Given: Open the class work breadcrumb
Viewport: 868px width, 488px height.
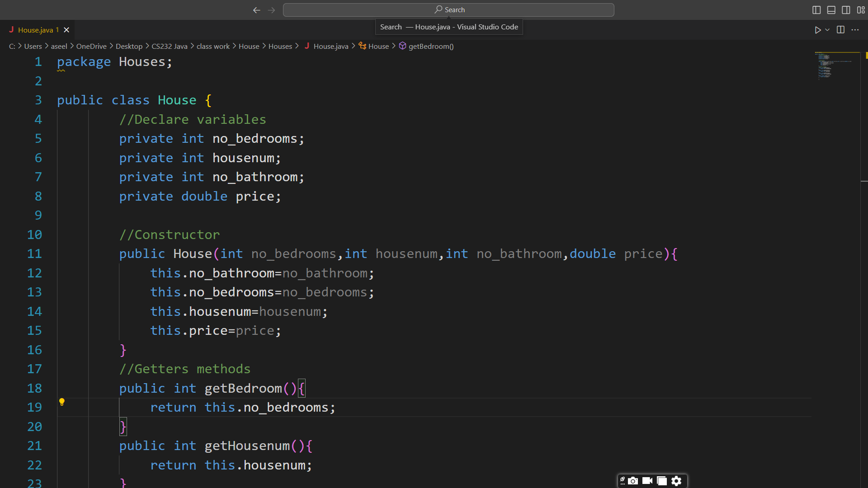Looking at the screenshot, I should [213, 46].
